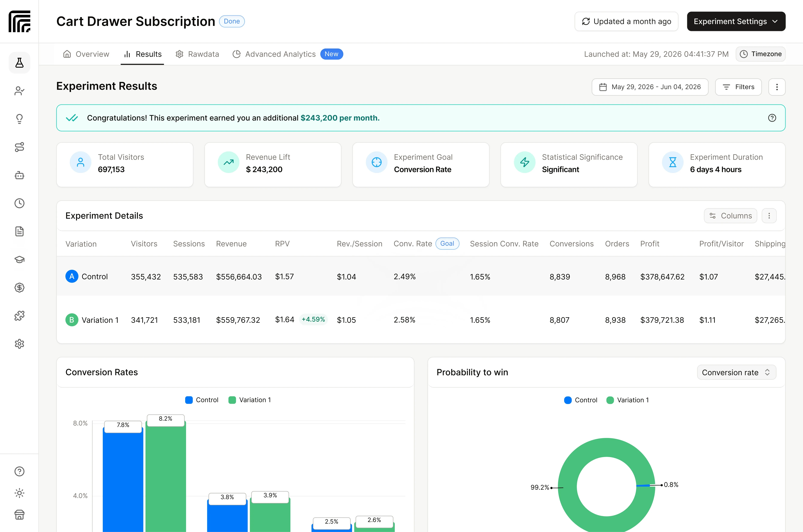The image size is (803, 532).
Task: Open the robot assistant icon in sidebar
Action: pos(19,175)
